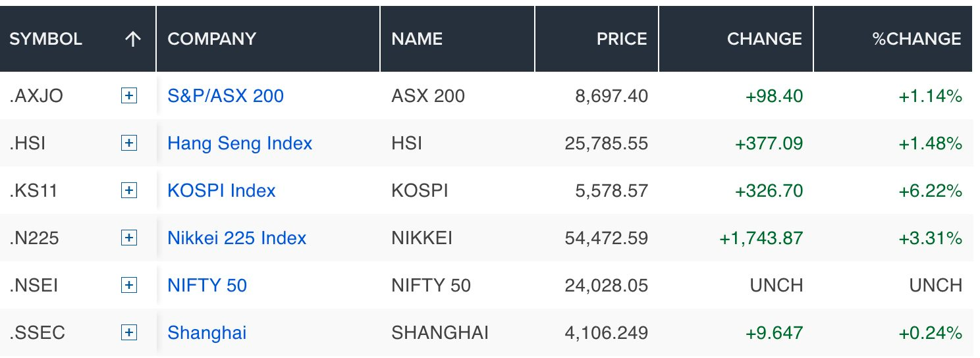Expand the .KS11 row plus icon
The height and width of the screenshot is (358, 980).
tap(129, 191)
